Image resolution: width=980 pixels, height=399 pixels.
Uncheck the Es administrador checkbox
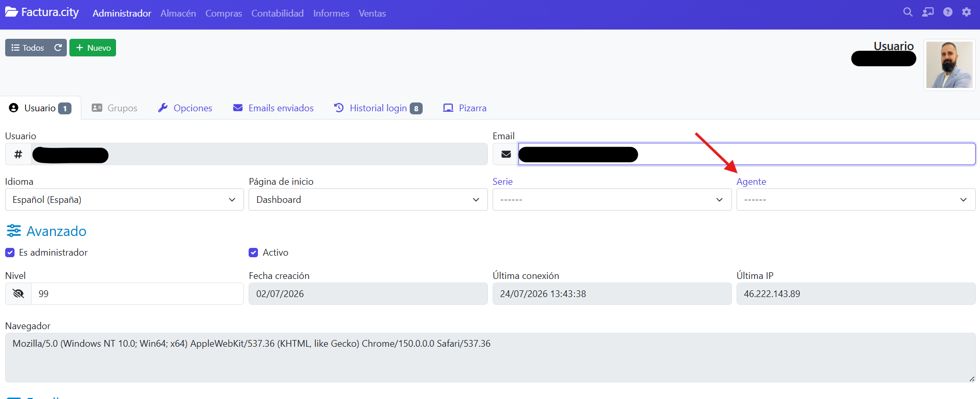(x=10, y=253)
